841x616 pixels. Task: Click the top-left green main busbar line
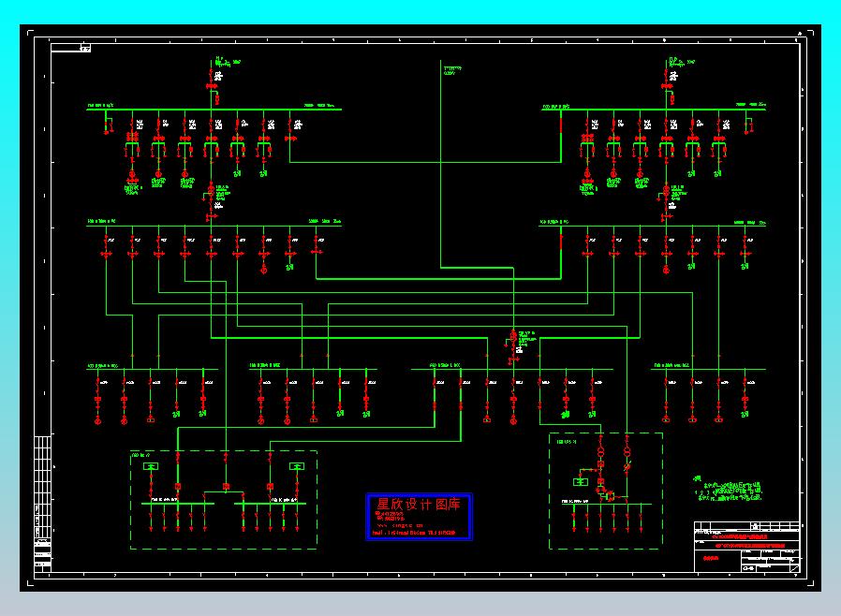[x=214, y=110]
